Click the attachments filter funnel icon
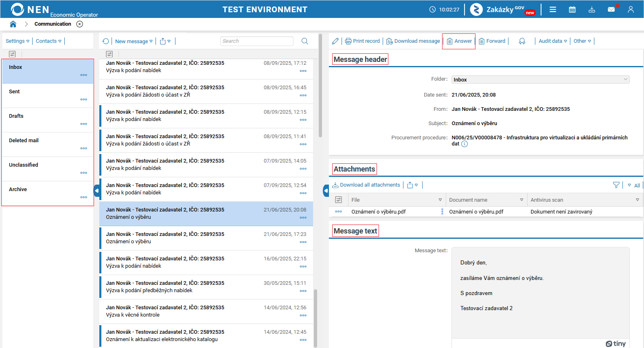 616,185
